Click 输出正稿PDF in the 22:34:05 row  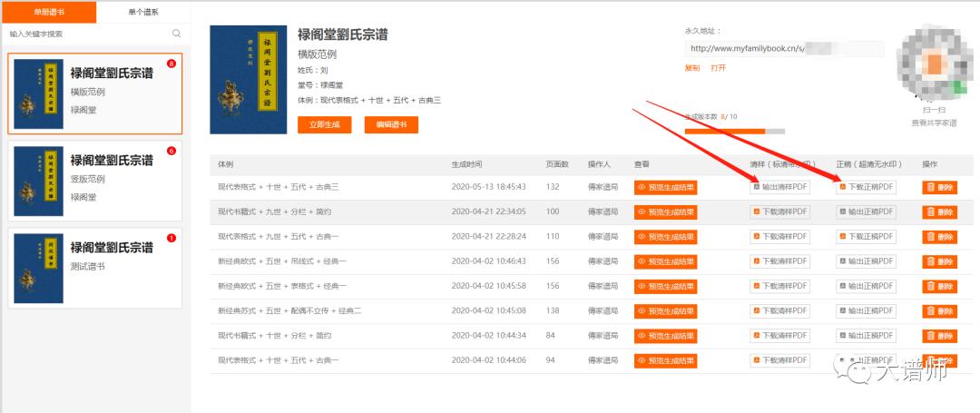tap(867, 212)
